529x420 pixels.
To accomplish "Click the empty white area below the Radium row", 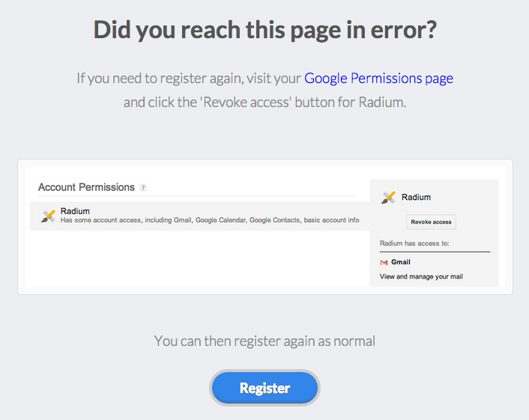I will [x=199, y=258].
